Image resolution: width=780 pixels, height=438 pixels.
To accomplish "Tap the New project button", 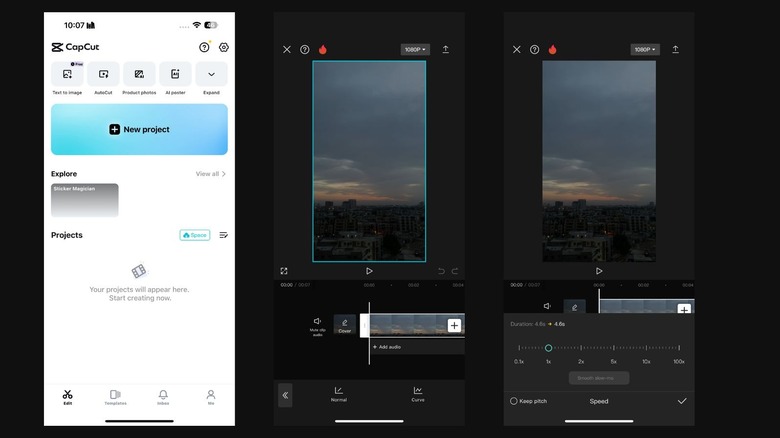I will click(x=139, y=129).
